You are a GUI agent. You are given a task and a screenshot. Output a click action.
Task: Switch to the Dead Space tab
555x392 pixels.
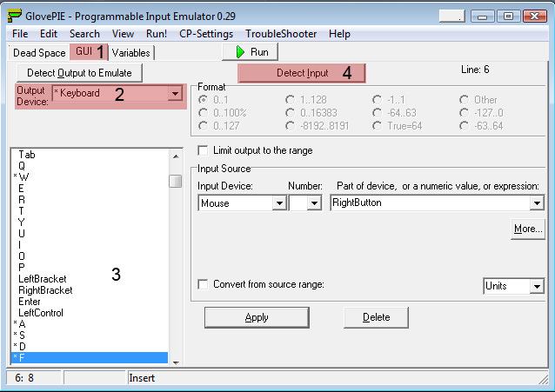coord(39,53)
